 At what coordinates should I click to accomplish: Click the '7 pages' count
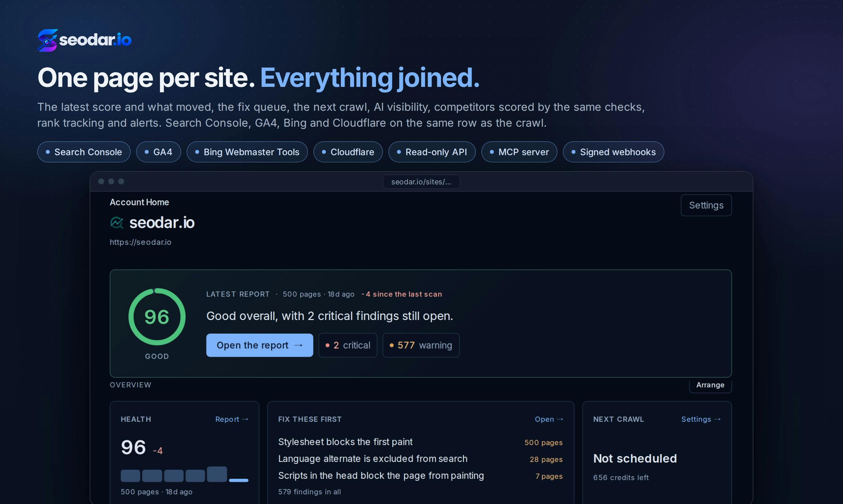549,476
